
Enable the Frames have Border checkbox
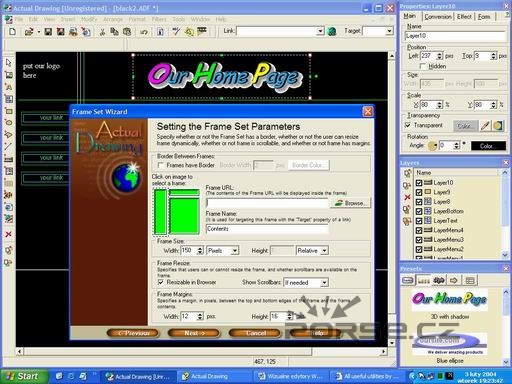(161, 165)
